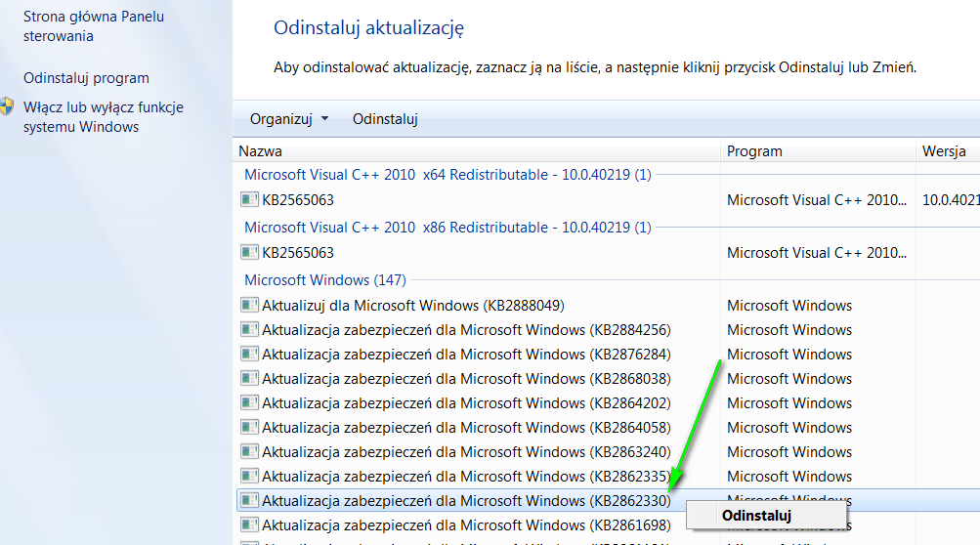
Task: Sort by the Wersja column header
Action: point(948,151)
